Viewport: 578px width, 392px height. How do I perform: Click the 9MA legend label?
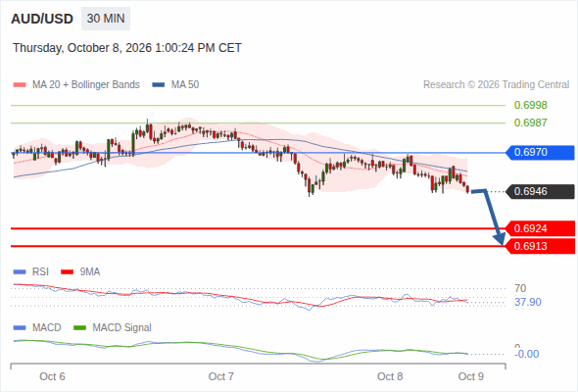[x=90, y=272]
